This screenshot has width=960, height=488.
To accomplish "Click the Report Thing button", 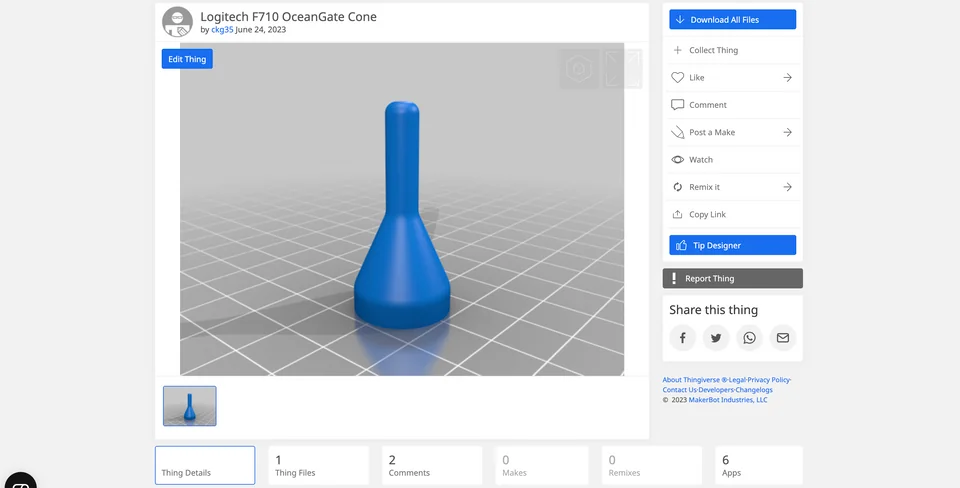I will 732,278.
